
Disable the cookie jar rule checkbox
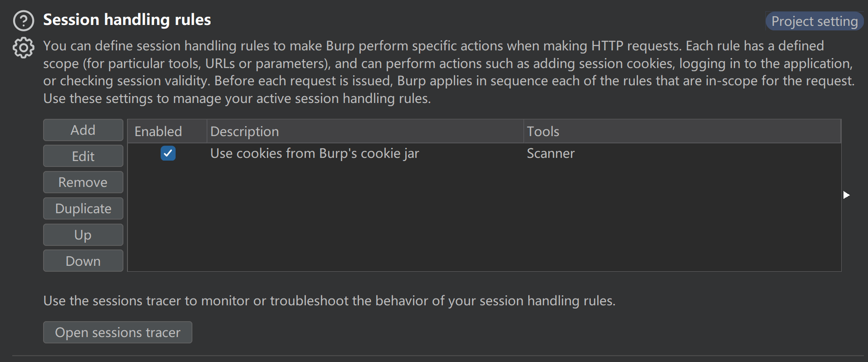click(168, 153)
